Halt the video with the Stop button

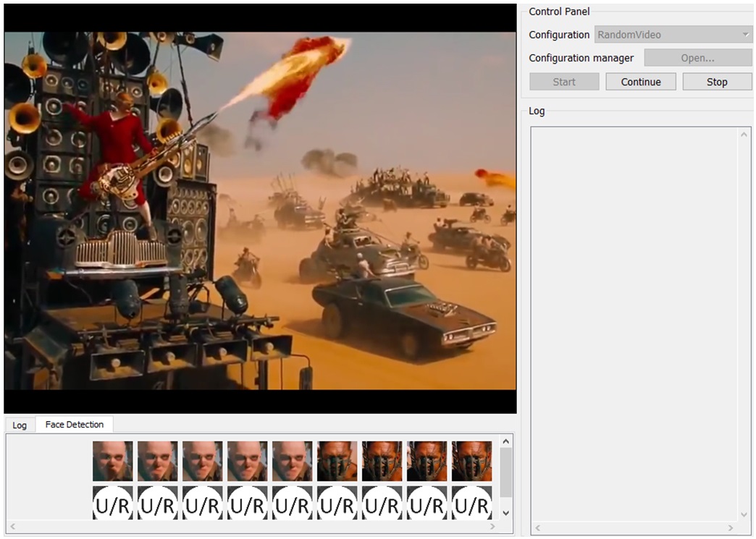(717, 82)
